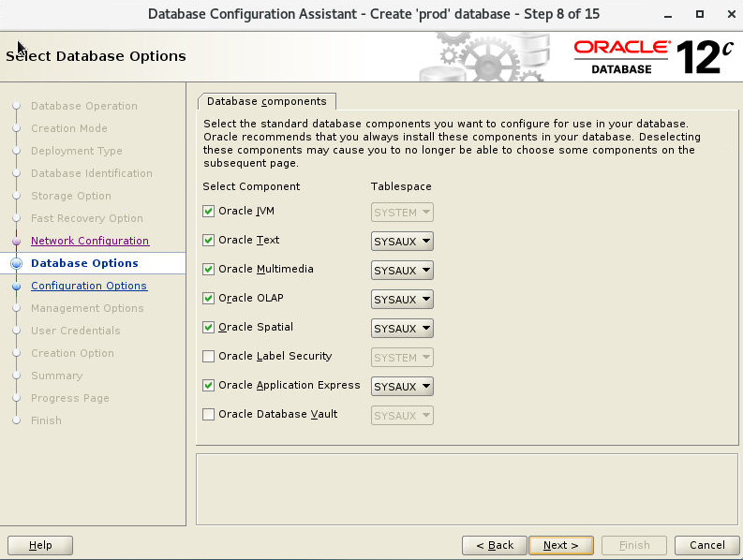Image resolution: width=743 pixels, height=560 pixels.
Task: Uncheck the Oracle Text checkbox
Action: [209, 241]
